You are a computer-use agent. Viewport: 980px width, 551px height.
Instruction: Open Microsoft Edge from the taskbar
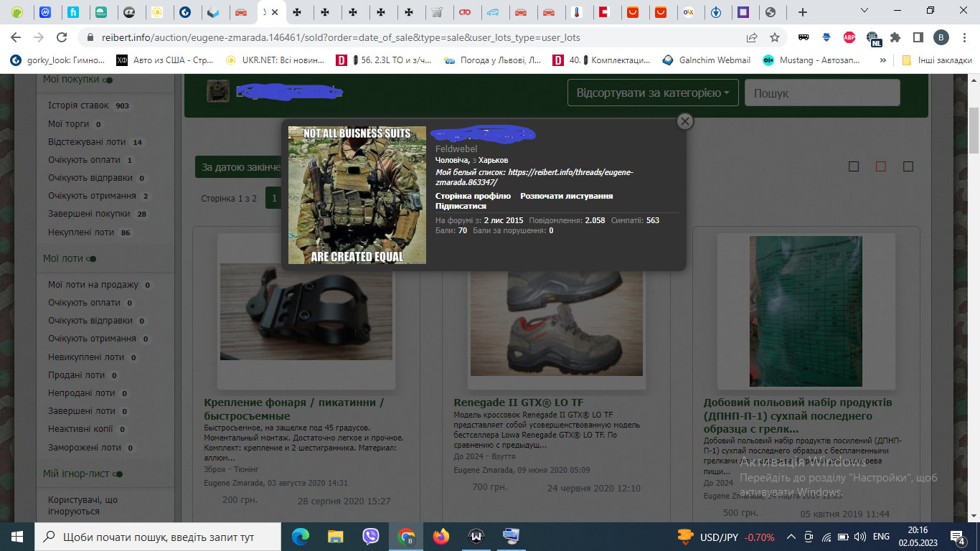coord(301,536)
